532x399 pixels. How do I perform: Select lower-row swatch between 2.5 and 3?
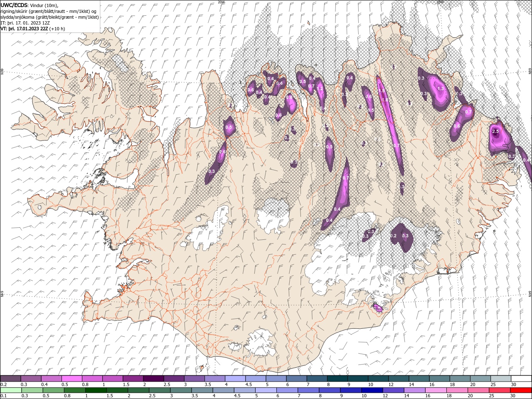point(160,390)
